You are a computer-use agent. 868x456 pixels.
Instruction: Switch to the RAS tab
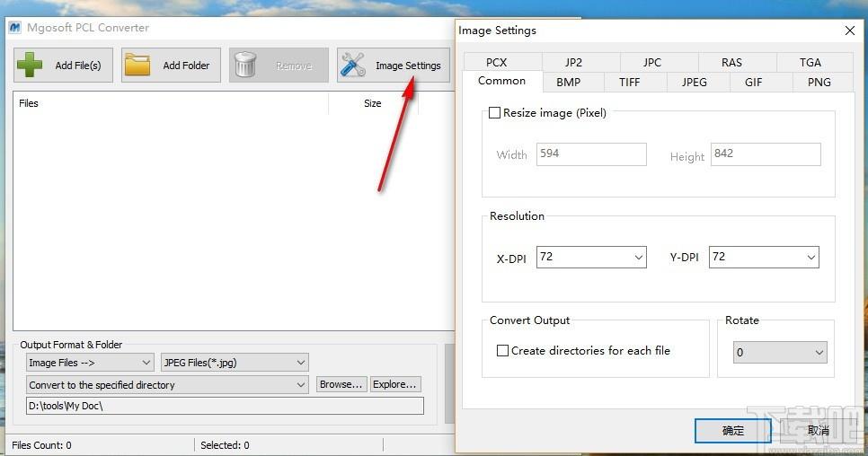731,63
